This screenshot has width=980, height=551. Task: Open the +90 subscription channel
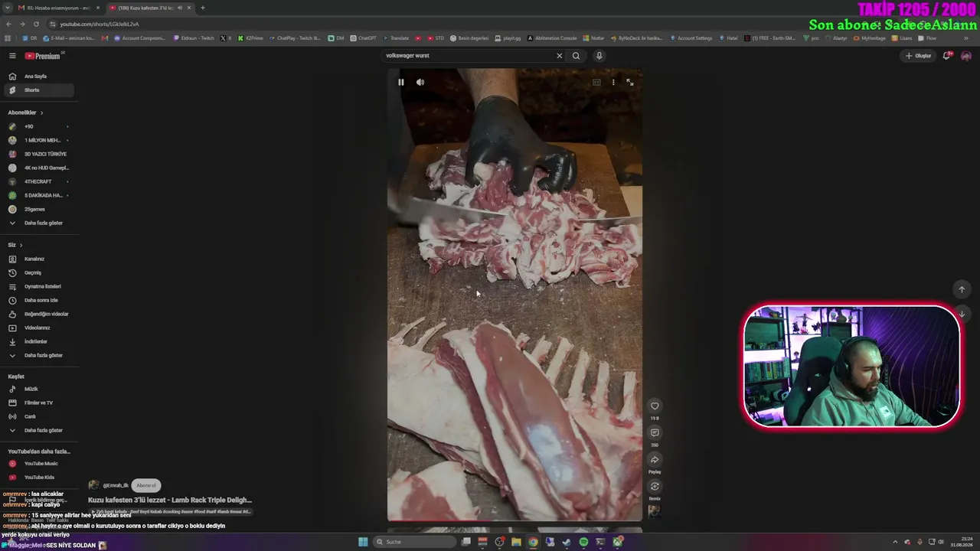point(38,126)
